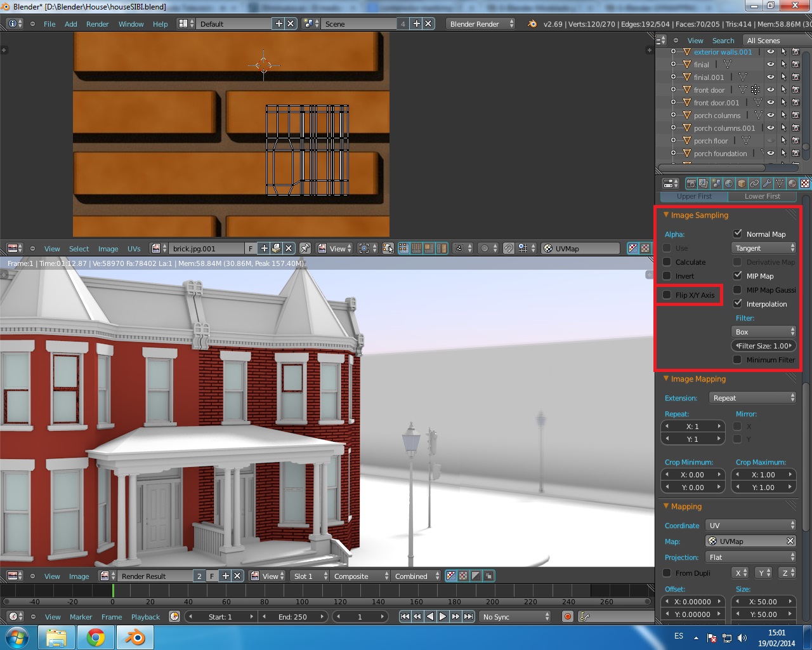Uncheck the Normal Map checkbox
The height and width of the screenshot is (650, 812).
coord(738,234)
